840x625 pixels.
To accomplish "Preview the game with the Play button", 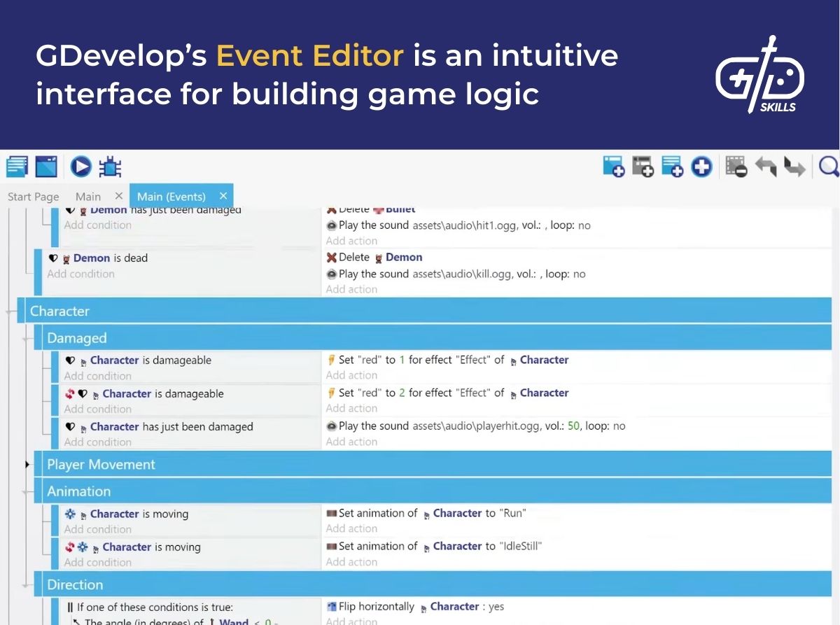I will point(81,167).
